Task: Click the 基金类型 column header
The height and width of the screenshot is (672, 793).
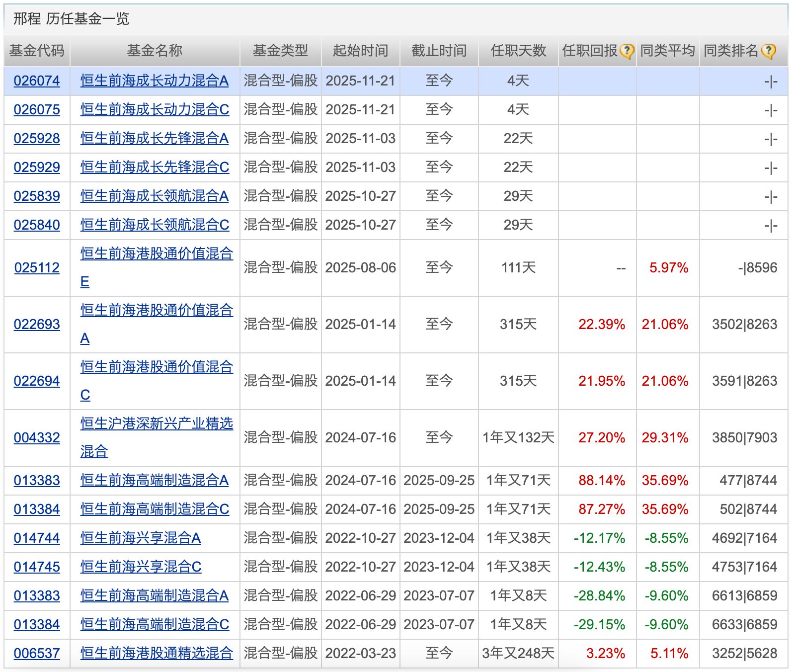Action: pyautogui.click(x=280, y=51)
